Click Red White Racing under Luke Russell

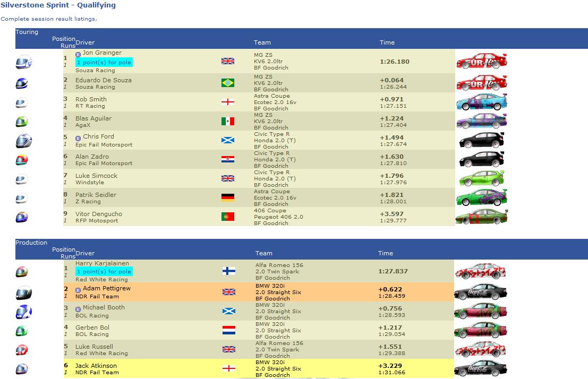pos(101,354)
